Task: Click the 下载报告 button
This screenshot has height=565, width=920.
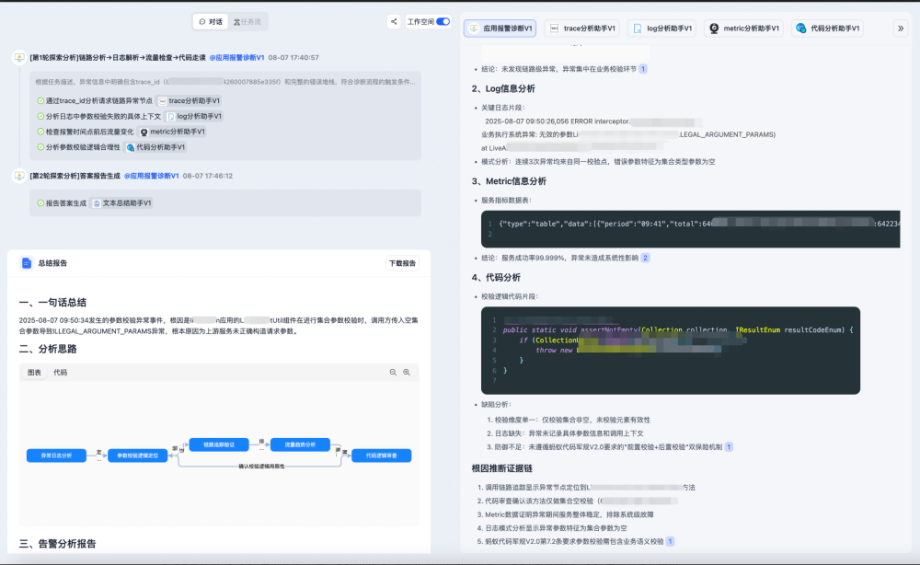Action: pos(402,263)
